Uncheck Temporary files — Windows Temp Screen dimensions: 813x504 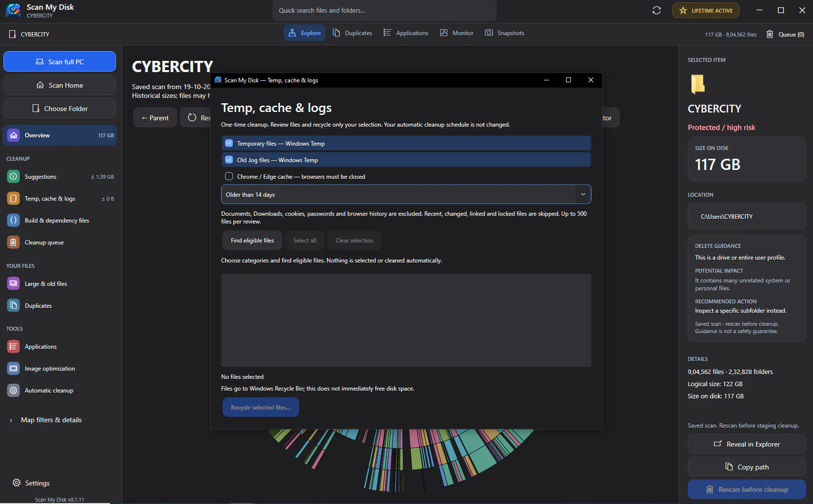tap(229, 143)
